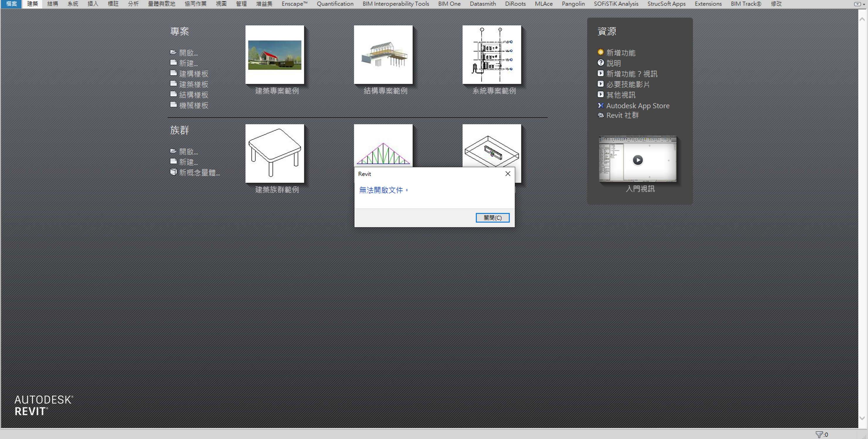Open the 建築樣板 template

[x=193, y=84]
